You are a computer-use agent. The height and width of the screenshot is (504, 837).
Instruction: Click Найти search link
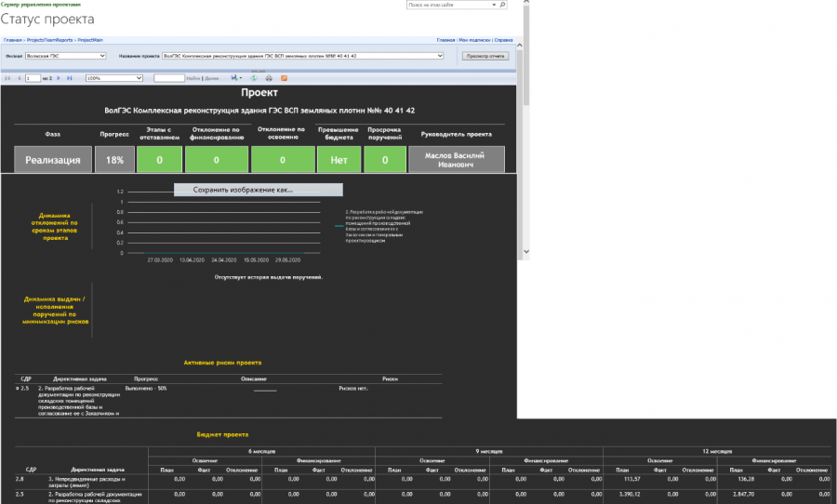click(x=193, y=78)
